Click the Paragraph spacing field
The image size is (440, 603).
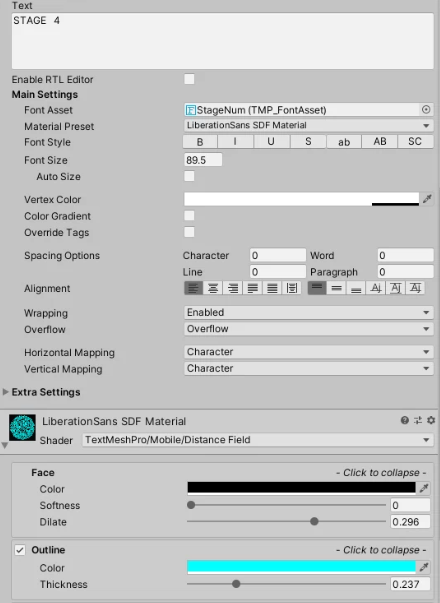[405, 272]
